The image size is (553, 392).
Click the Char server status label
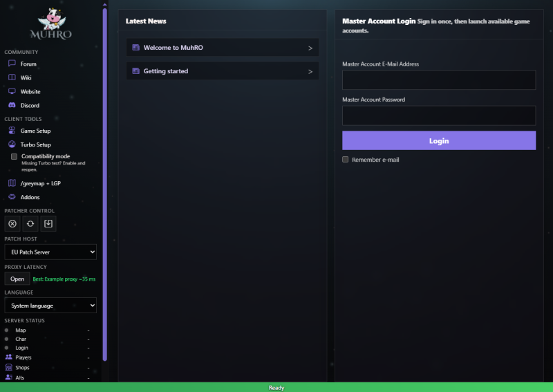(x=21, y=339)
